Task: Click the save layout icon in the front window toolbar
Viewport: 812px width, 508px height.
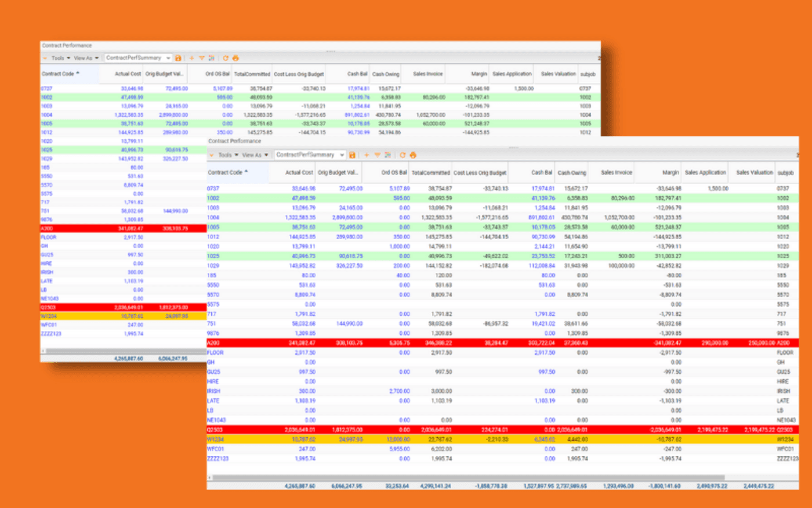Action: pos(352,156)
